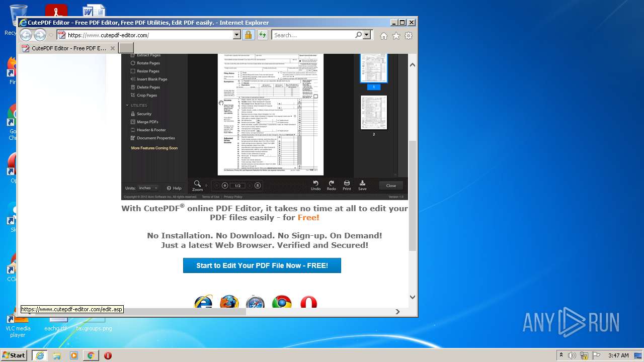Click the Opera browser logo
Image resolution: width=644 pixels, height=362 pixels.
point(308,301)
